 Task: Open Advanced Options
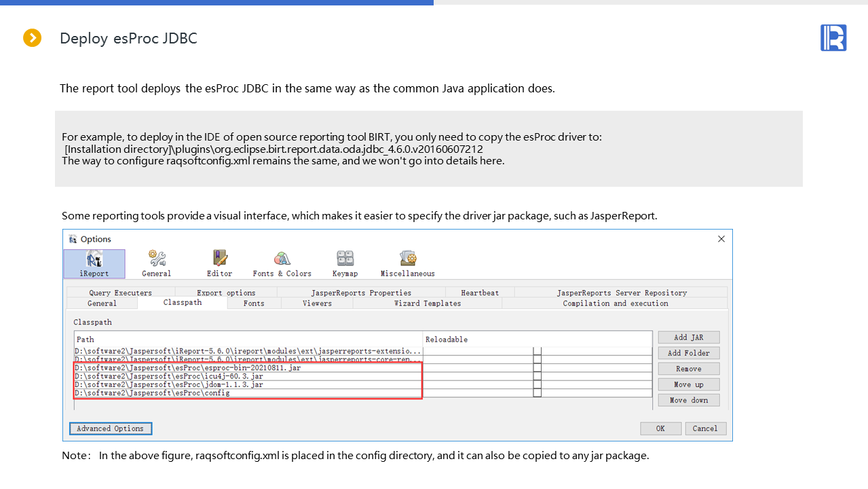(111, 429)
